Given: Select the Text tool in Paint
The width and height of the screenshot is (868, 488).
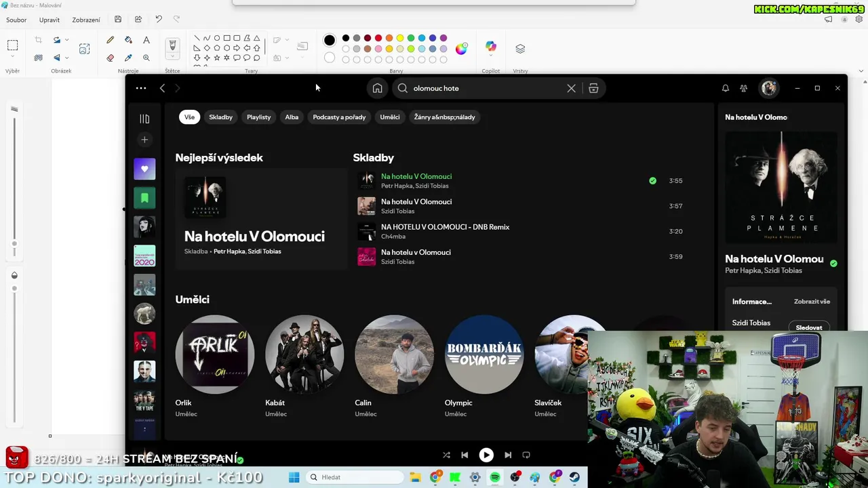Looking at the screenshot, I should 146,40.
